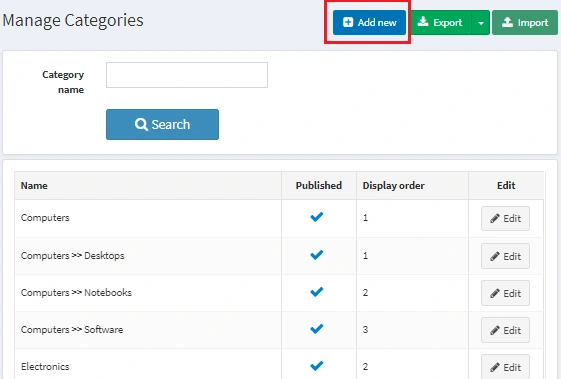
Task: Click the Add new category button
Action: 369,23
